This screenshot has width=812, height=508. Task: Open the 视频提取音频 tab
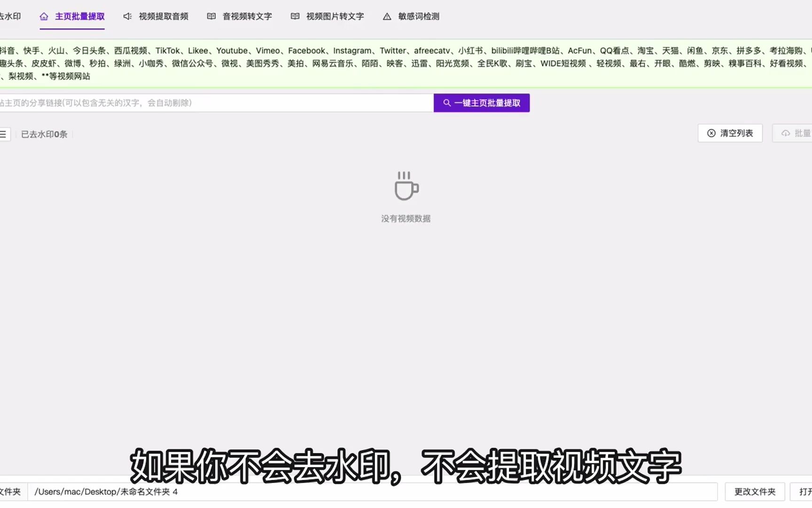tap(156, 16)
